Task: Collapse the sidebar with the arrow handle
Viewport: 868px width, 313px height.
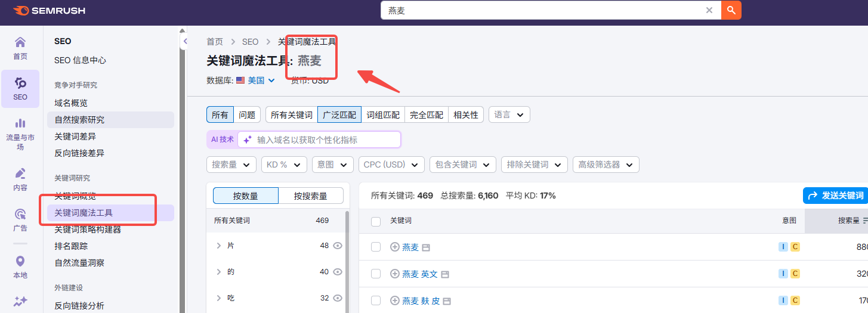Action: [185, 41]
